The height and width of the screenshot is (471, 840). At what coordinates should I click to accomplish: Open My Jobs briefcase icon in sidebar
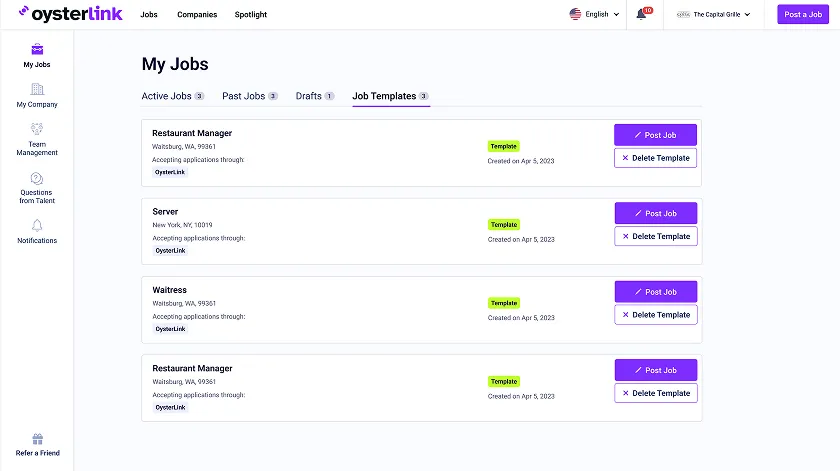click(37, 50)
